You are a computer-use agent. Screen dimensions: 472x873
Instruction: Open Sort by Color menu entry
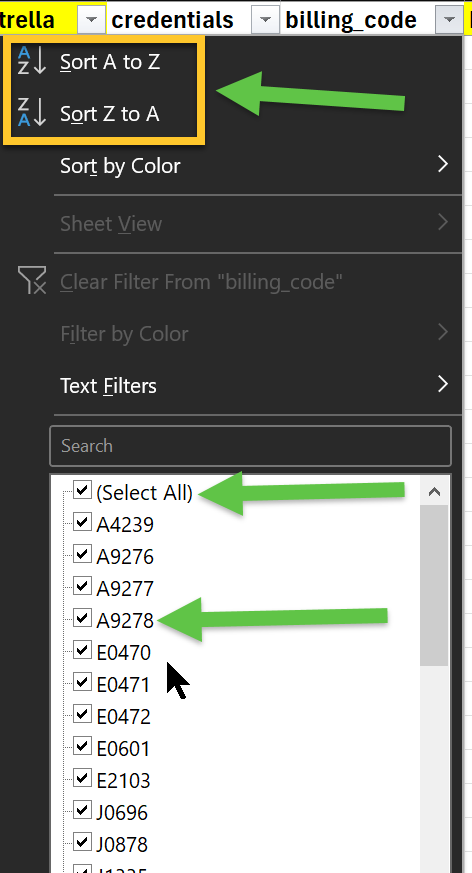120,166
